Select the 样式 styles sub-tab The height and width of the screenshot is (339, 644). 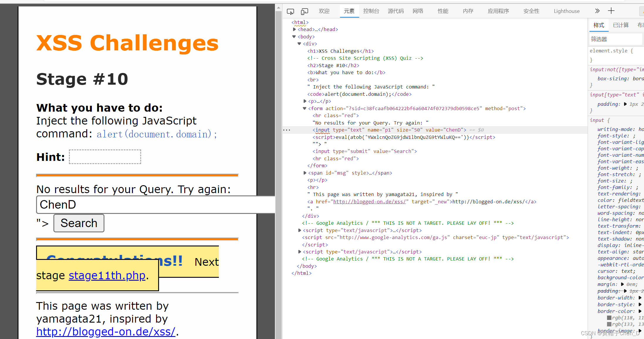[599, 25]
